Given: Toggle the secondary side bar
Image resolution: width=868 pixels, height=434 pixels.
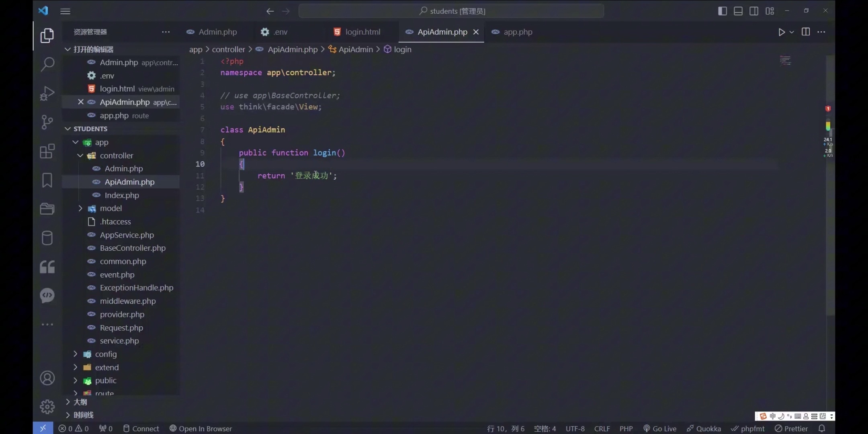Looking at the screenshot, I should (x=754, y=11).
